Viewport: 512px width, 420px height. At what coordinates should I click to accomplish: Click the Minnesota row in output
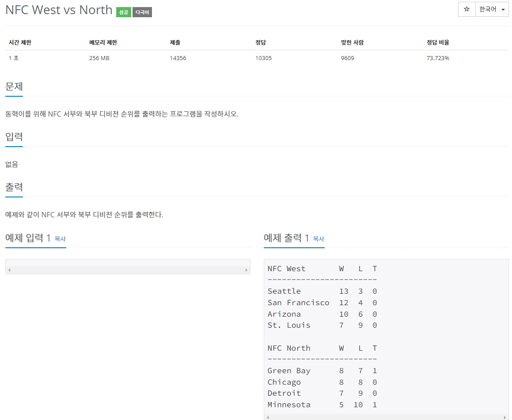click(322, 405)
